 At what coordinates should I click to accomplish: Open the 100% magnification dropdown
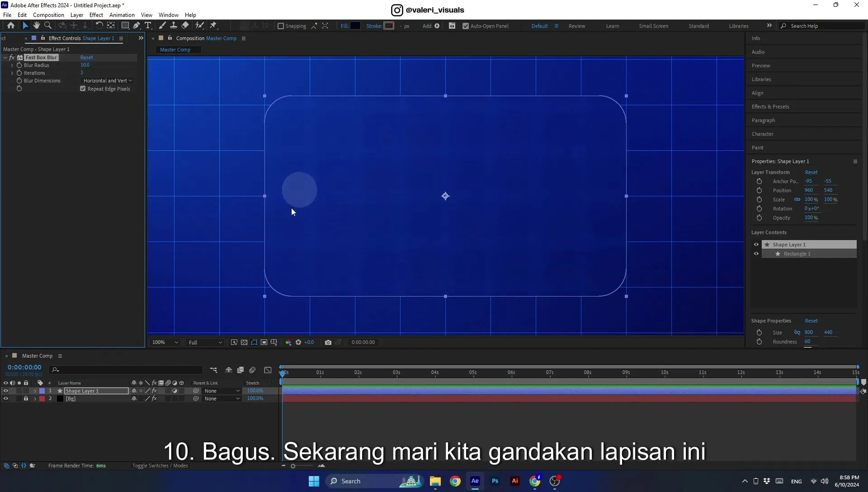tap(165, 342)
